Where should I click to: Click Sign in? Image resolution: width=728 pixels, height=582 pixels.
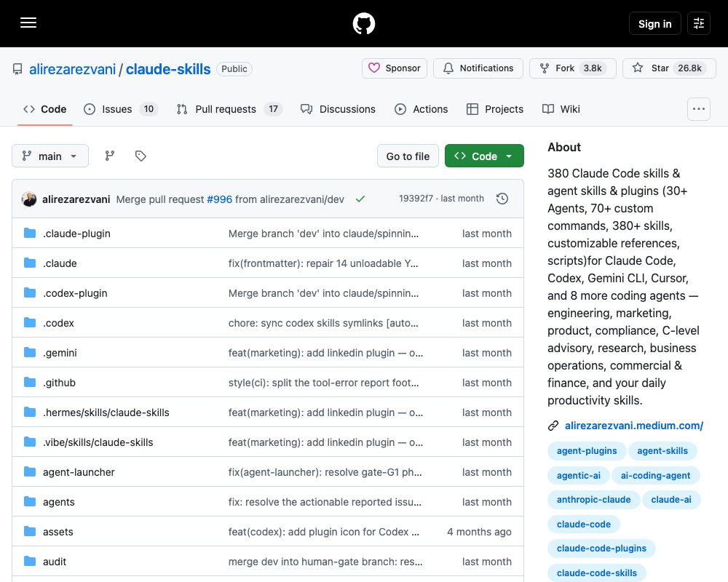(x=654, y=24)
